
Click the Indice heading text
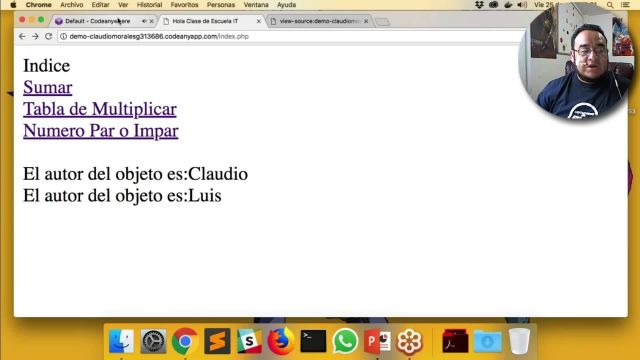47,66
